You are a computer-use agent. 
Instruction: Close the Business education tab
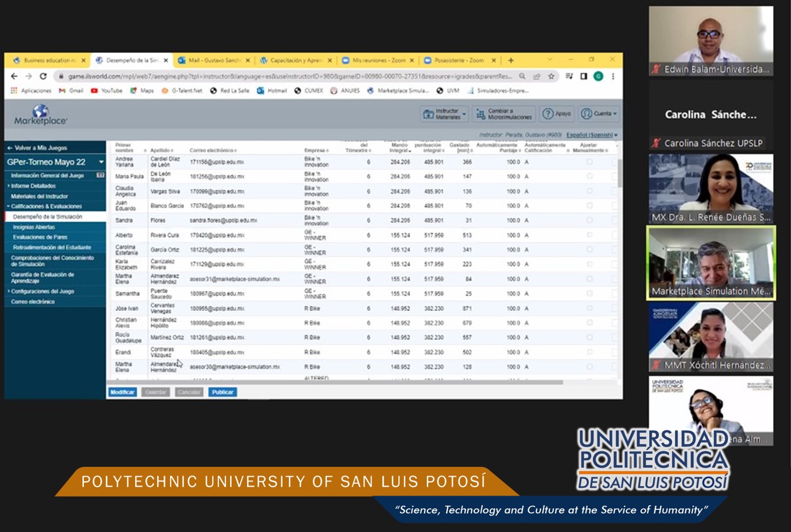click(x=83, y=60)
